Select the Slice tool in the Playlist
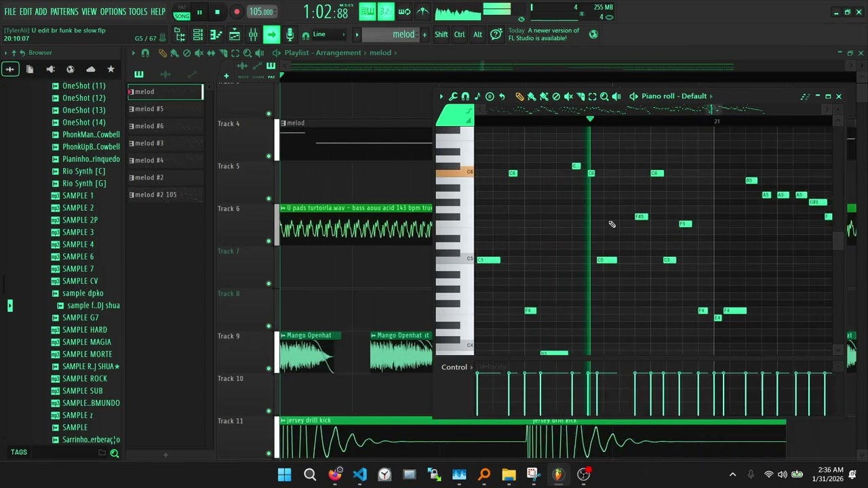The height and width of the screenshot is (488, 868). point(223,53)
